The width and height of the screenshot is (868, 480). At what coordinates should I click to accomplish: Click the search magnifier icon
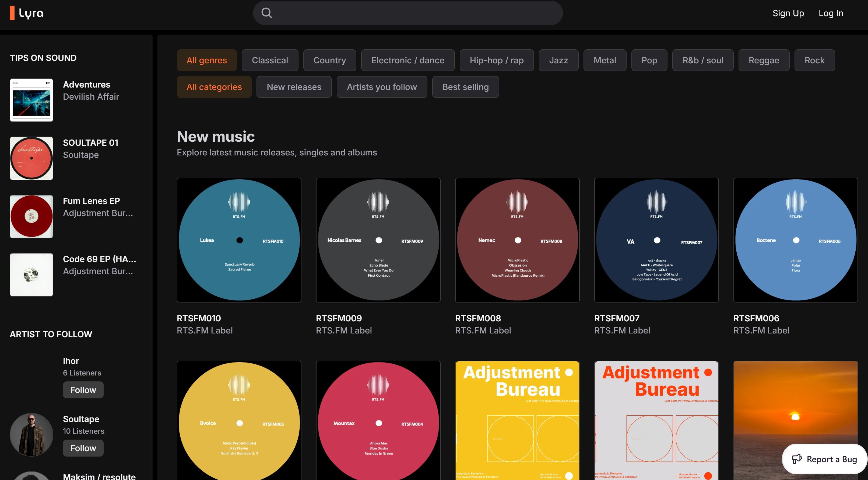pyautogui.click(x=266, y=13)
